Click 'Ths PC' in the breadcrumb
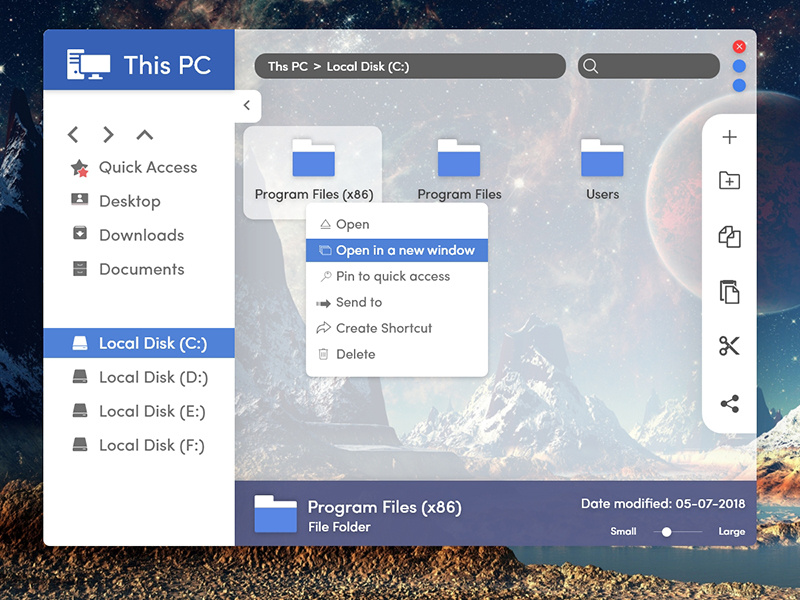The width and height of the screenshot is (800, 600). pos(288,67)
